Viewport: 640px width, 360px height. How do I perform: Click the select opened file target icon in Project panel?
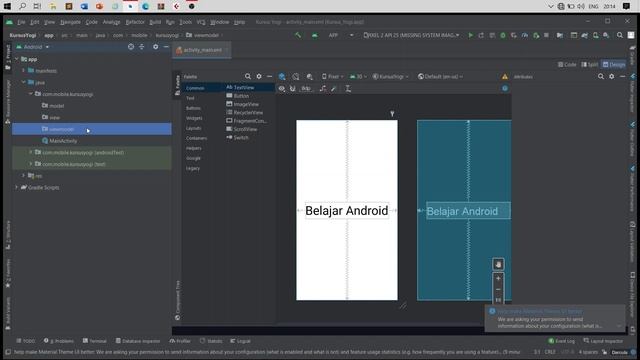[131, 47]
